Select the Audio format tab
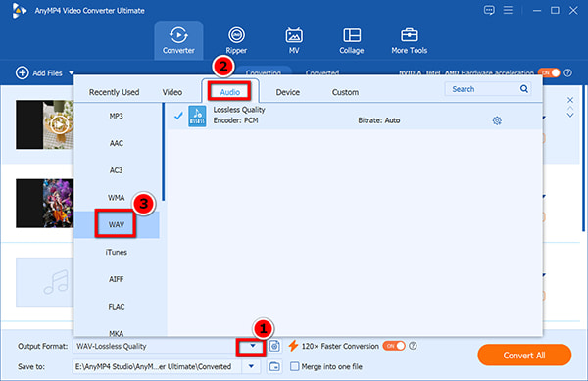The width and height of the screenshot is (588, 381). tap(229, 92)
